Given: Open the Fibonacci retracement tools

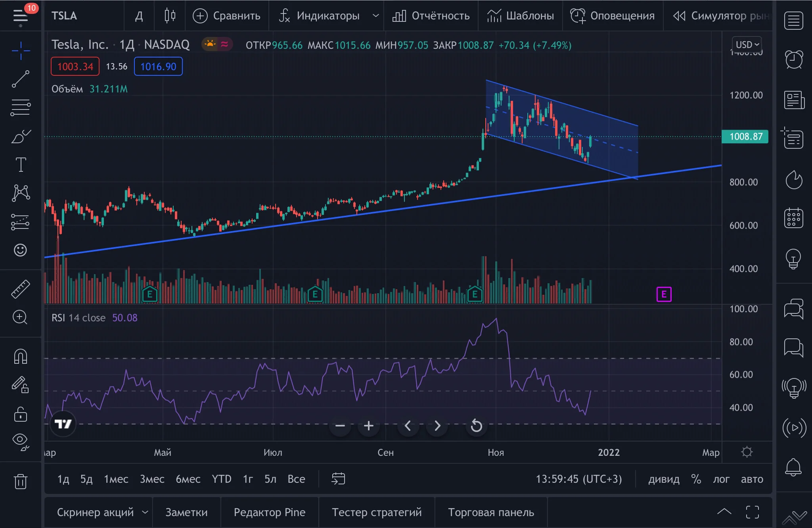Looking at the screenshot, I should tap(21, 108).
